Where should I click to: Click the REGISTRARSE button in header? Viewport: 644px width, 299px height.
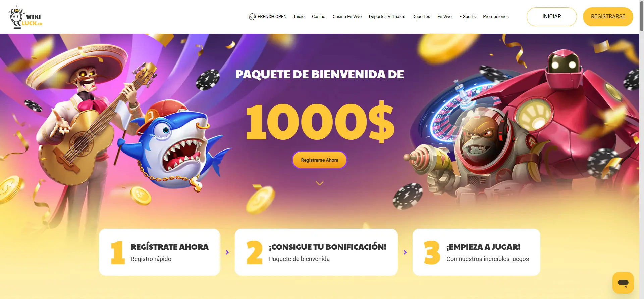pyautogui.click(x=608, y=17)
